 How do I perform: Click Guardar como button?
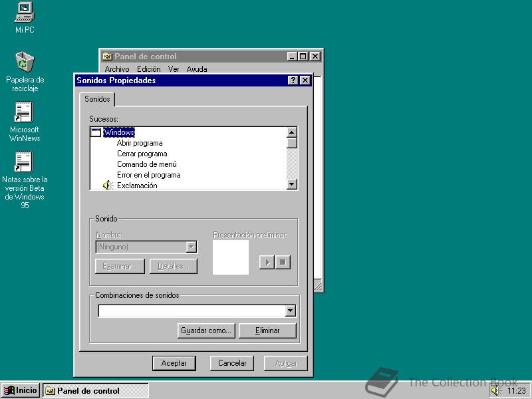point(206,331)
